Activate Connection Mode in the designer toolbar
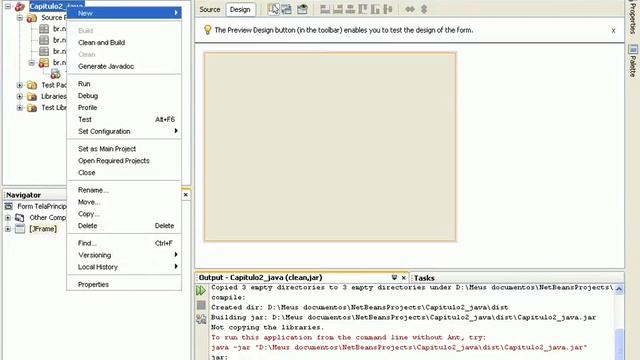Viewport: 640px width, 360px height. point(287,9)
